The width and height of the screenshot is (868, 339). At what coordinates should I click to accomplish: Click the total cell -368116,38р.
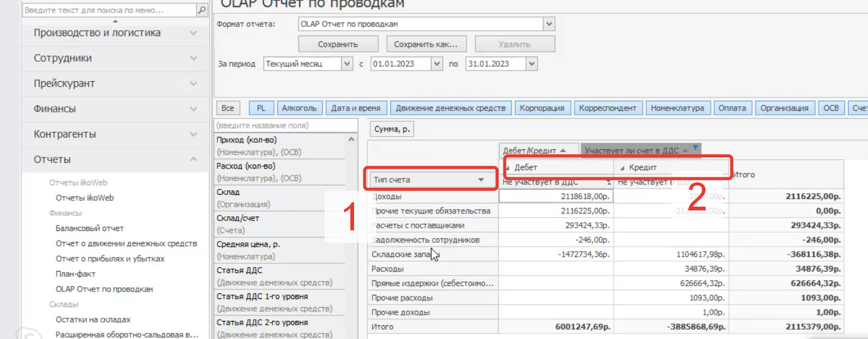(x=786, y=254)
